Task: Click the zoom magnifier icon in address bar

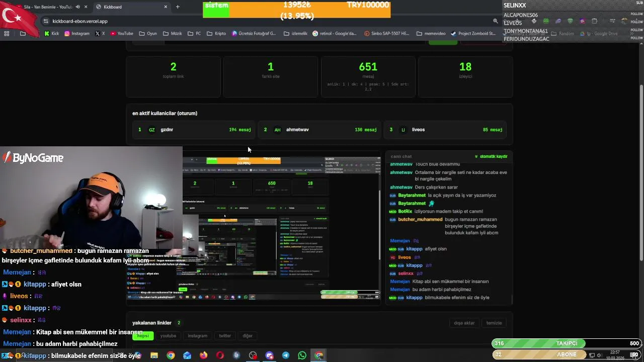Action: point(496,21)
